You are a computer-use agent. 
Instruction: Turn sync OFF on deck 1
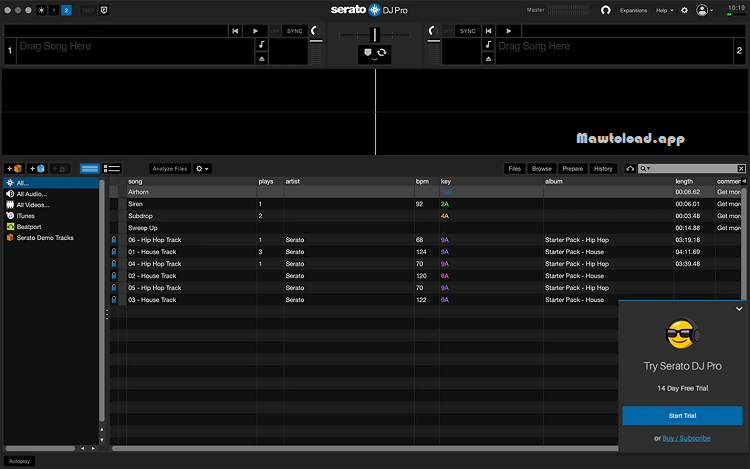[275, 31]
